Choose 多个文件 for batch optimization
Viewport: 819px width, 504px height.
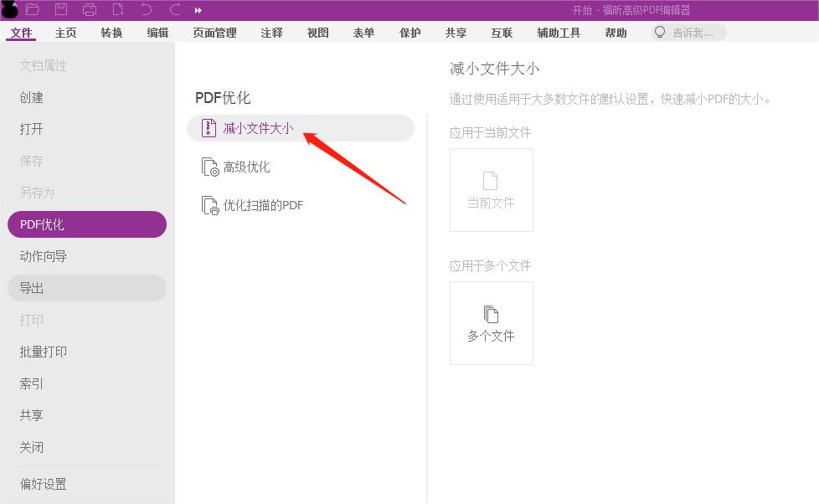[x=491, y=323]
